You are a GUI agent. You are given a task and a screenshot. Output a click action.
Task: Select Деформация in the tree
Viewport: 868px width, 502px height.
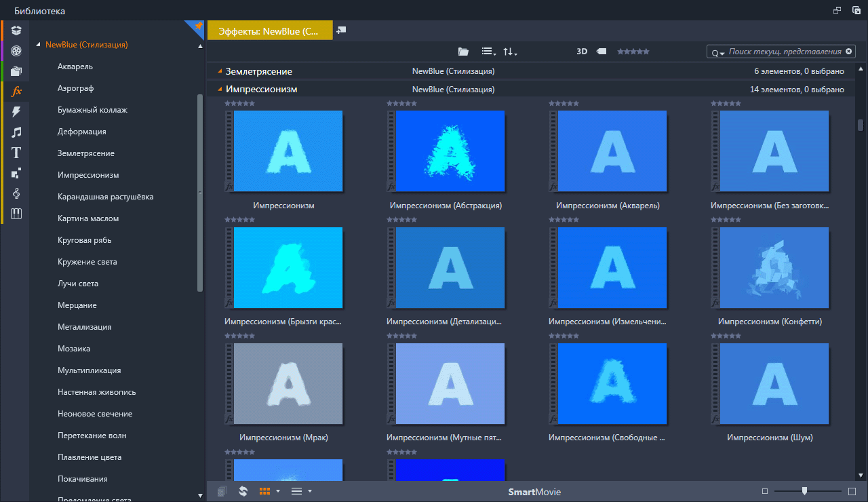[82, 132]
